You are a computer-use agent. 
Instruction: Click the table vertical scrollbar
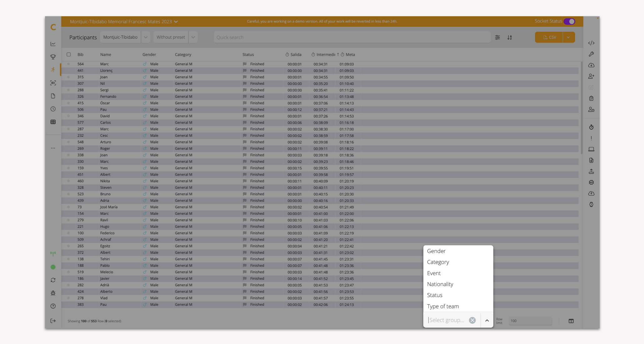pos(581,108)
